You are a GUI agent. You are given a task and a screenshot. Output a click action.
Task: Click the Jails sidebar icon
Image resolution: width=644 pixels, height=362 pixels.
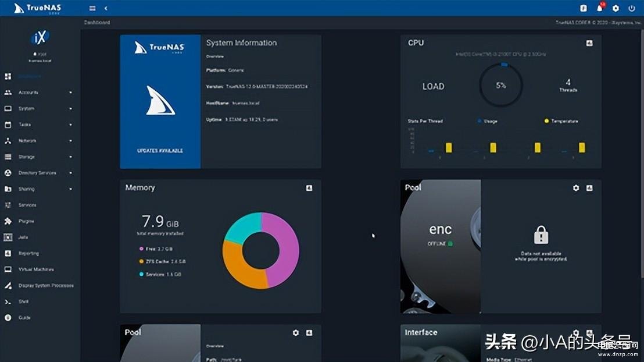pyautogui.click(x=8, y=237)
